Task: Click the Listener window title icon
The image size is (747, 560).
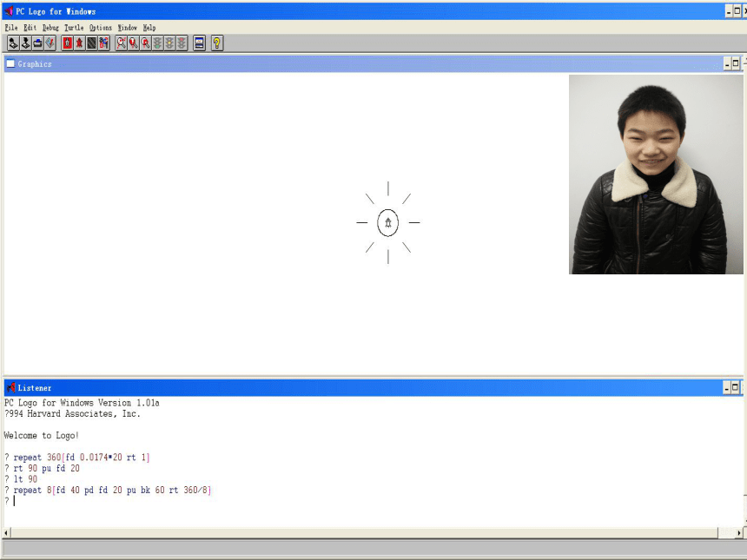Action: [11, 387]
